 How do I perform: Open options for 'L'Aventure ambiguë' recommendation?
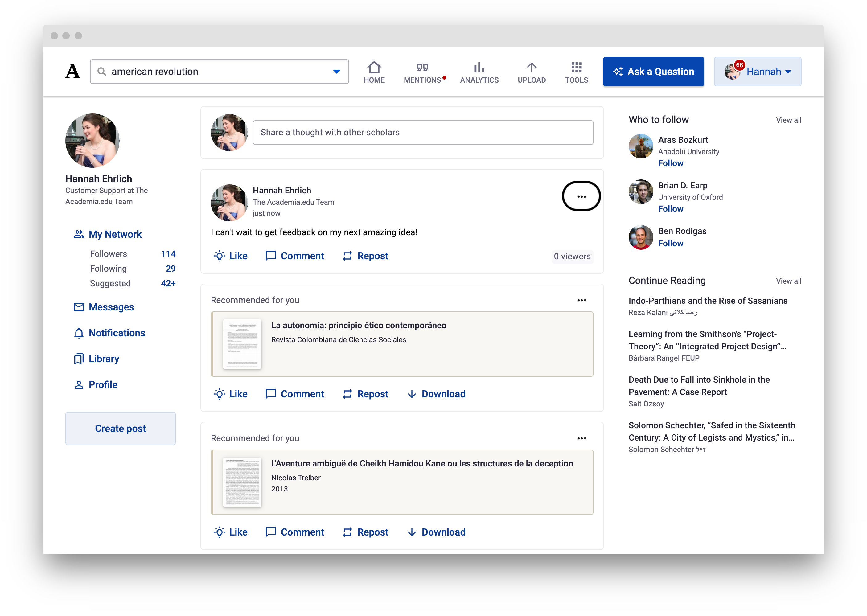pos(581,438)
